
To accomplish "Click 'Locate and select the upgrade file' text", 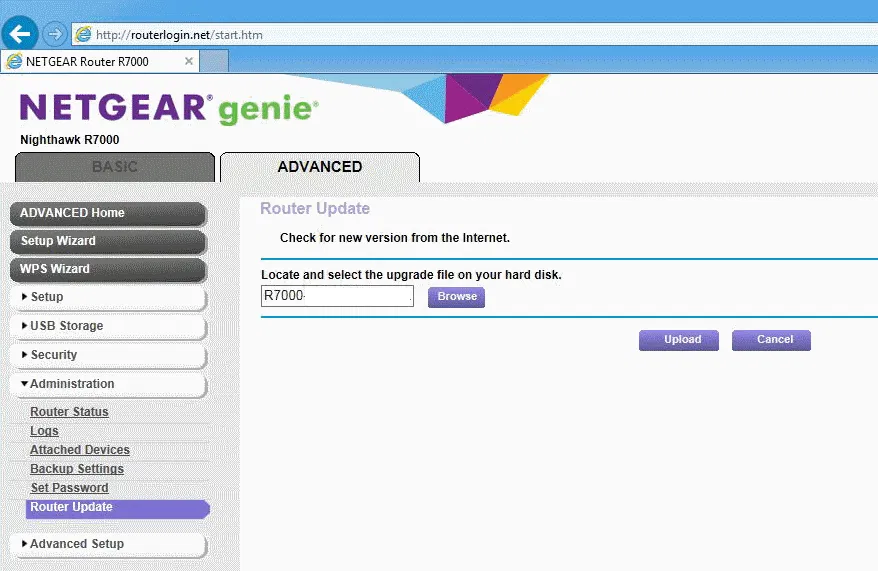I will click(x=411, y=275).
